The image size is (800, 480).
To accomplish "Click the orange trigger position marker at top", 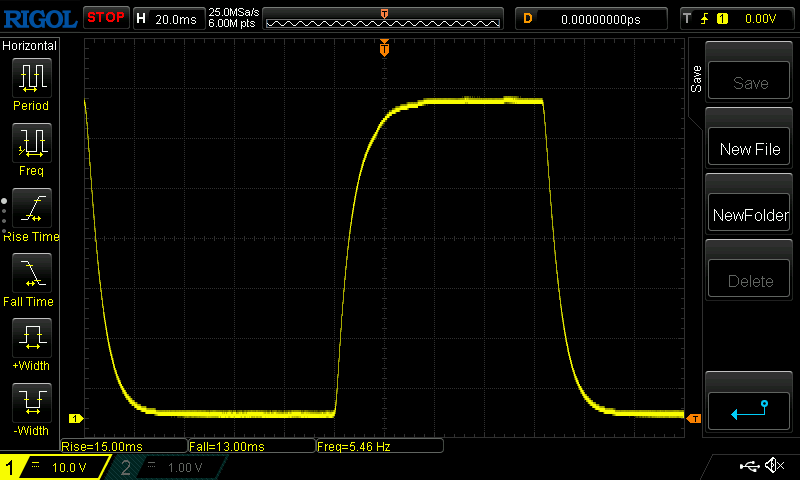I will tap(384, 48).
